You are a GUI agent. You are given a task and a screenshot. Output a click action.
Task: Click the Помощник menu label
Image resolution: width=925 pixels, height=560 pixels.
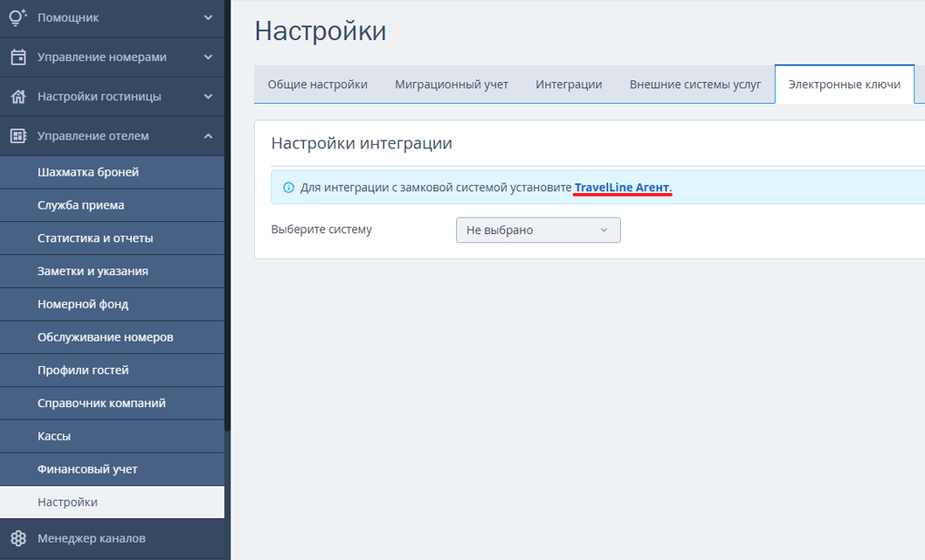68,17
